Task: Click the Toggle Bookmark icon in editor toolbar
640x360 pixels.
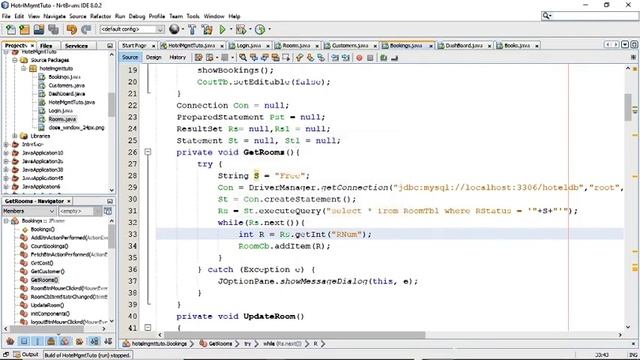Action: coord(321,58)
